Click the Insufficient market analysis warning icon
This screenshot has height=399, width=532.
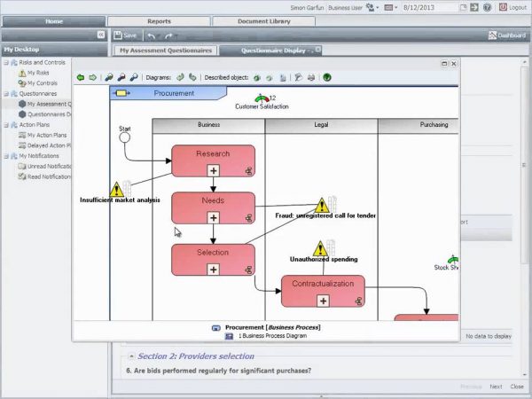pos(117,189)
